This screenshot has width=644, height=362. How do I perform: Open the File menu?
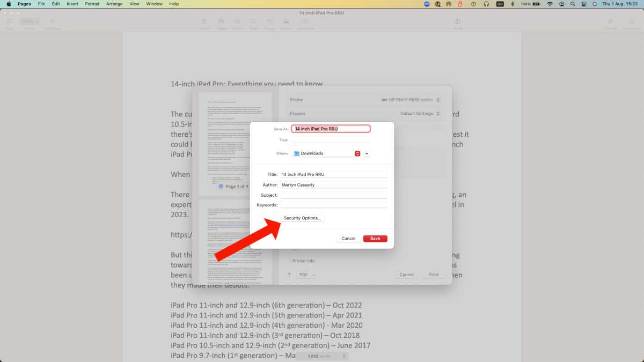(x=41, y=4)
